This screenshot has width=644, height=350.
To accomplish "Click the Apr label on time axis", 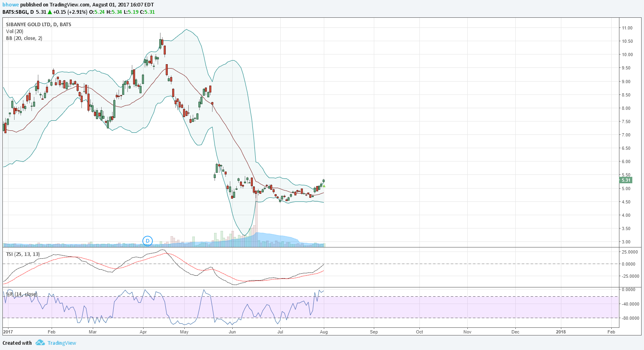I will (x=143, y=332).
